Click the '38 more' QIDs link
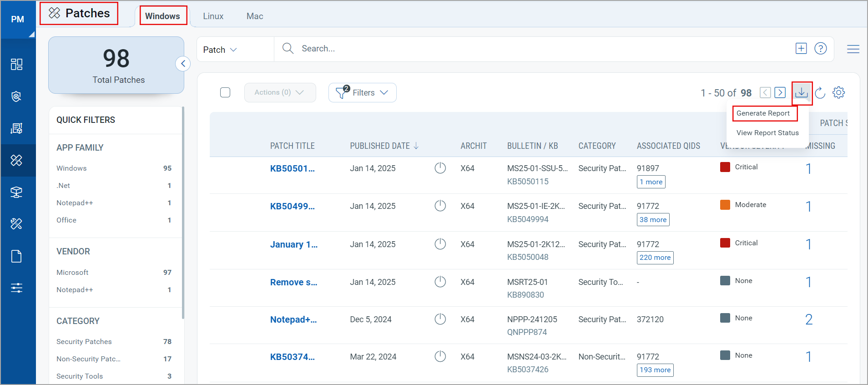The height and width of the screenshot is (385, 868). click(x=652, y=220)
